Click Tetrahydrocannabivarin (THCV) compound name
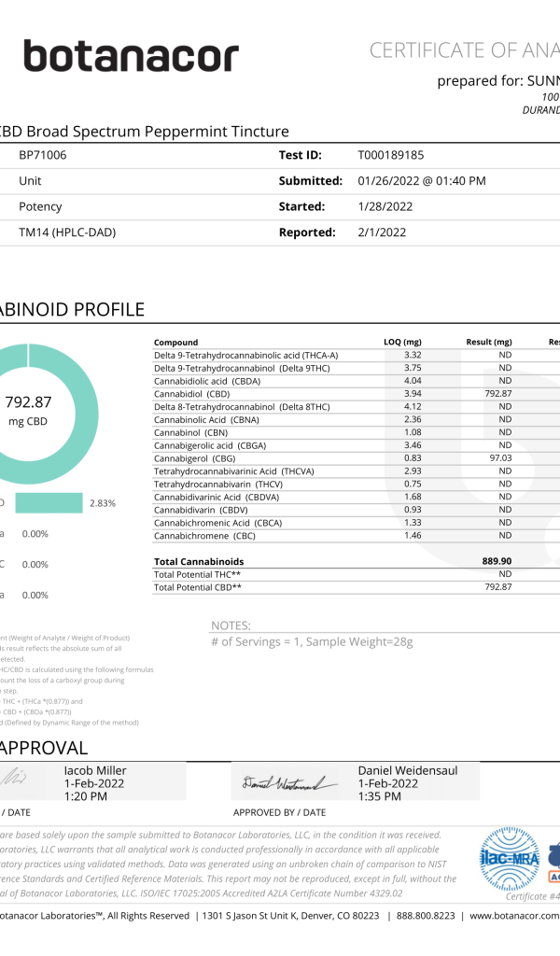Viewport: 560px width, 956px height. pos(218,485)
